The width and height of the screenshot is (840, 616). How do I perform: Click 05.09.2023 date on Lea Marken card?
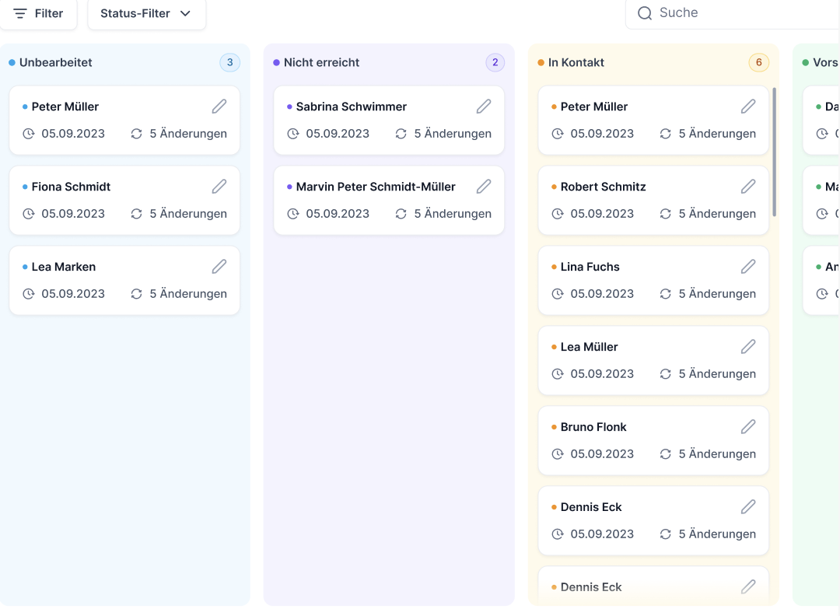(73, 293)
